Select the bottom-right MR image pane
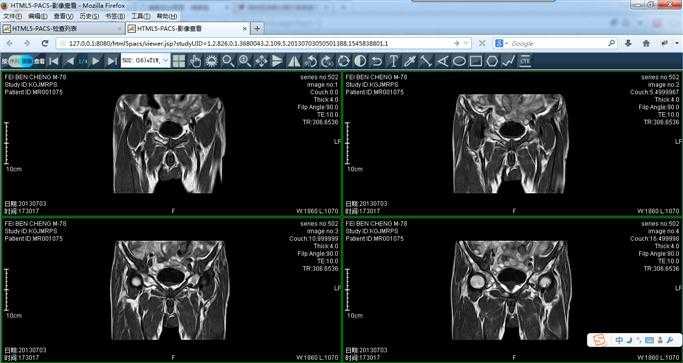683x363 pixels. point(512,289)
